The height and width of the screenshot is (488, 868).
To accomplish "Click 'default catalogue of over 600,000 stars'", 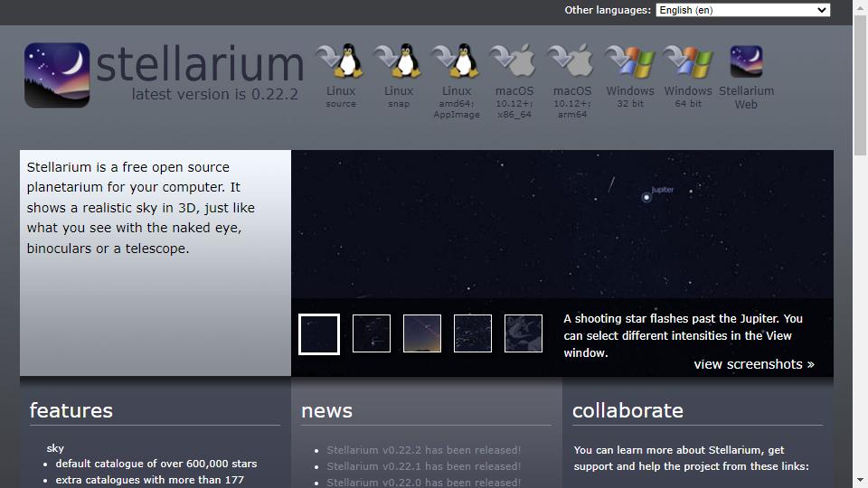I will (156, 464).
